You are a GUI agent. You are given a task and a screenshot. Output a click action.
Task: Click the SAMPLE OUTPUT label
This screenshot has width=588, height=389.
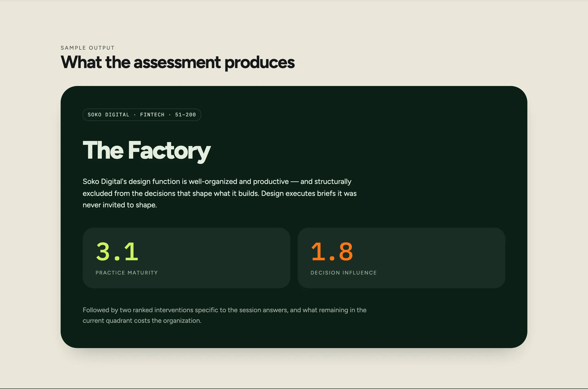click(88, 48)
